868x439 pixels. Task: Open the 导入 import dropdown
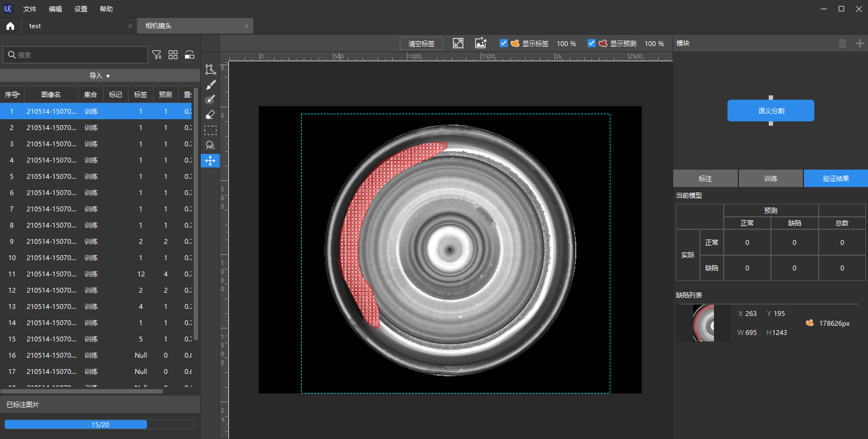tap(100, 76)
